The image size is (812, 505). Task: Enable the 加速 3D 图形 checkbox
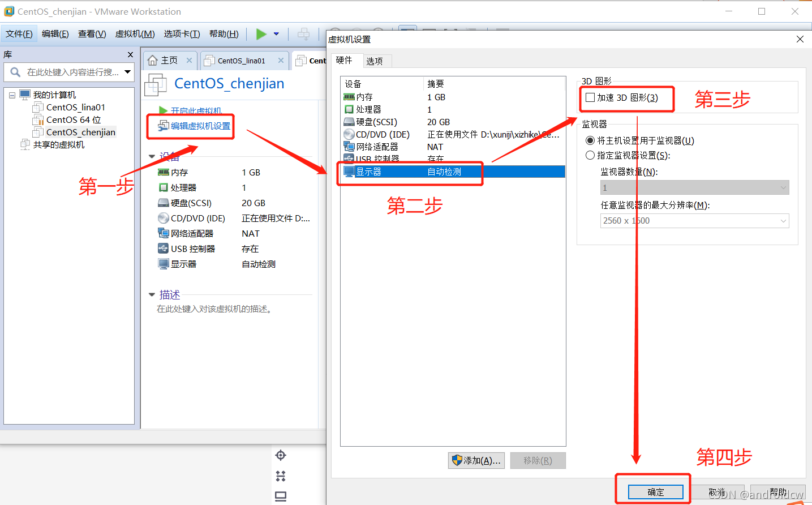[x=590, y=97]
